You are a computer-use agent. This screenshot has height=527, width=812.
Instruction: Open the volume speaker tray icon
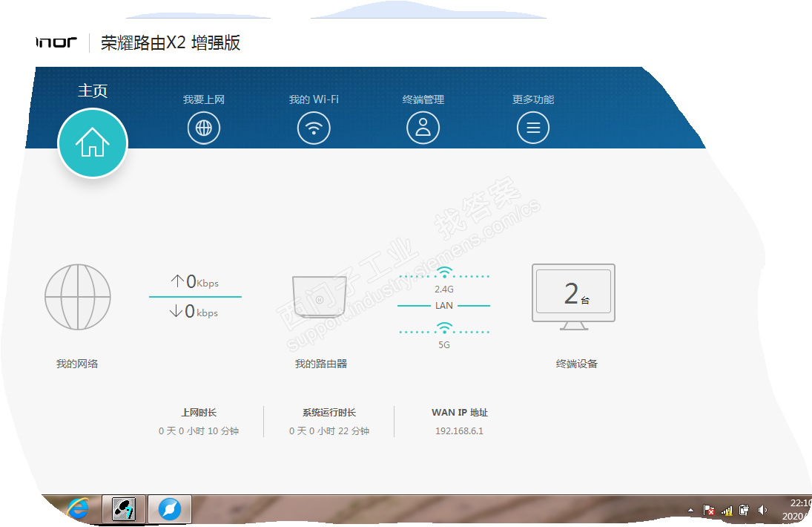point(762,511)
